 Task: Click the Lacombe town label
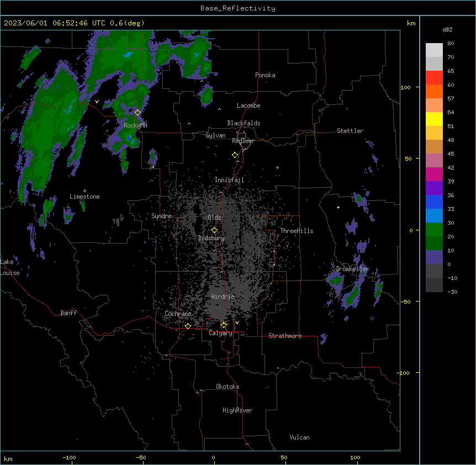[x=248, y=105]
